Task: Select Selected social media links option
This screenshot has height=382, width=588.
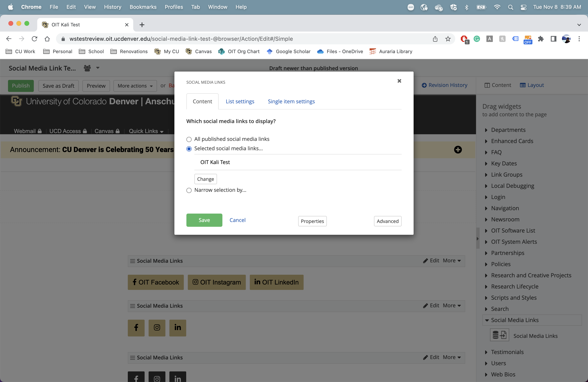Action: [x=189, y=148]
